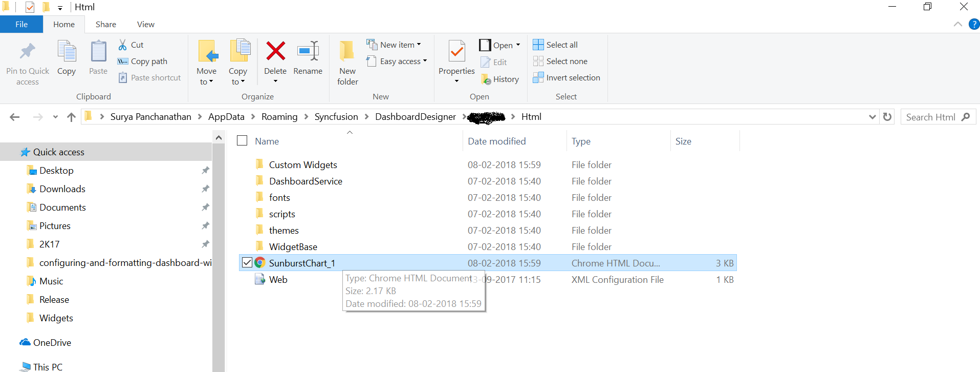Click the Copy path icon
The image size is (980, 372).
(123, 61)
